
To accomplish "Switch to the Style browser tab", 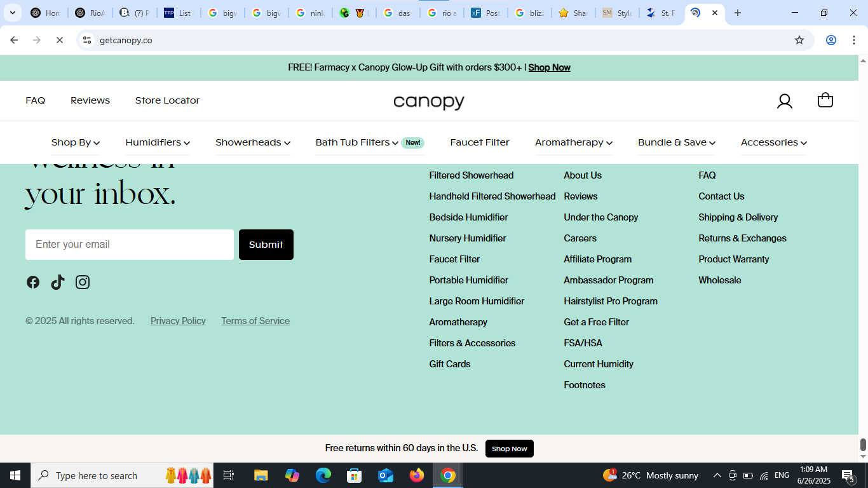I will click(617, 13).
